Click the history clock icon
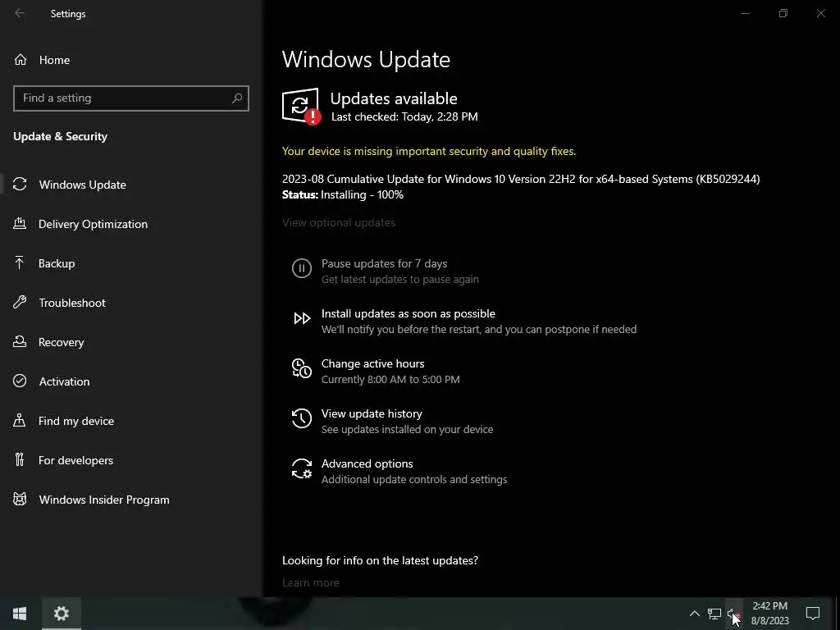This screenshot has width=840, height=630. [x=302, y=418]
